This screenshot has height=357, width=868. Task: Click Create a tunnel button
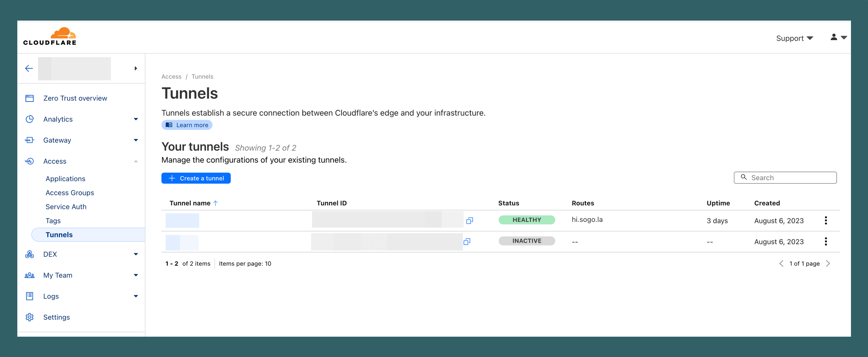click(196, 178)
